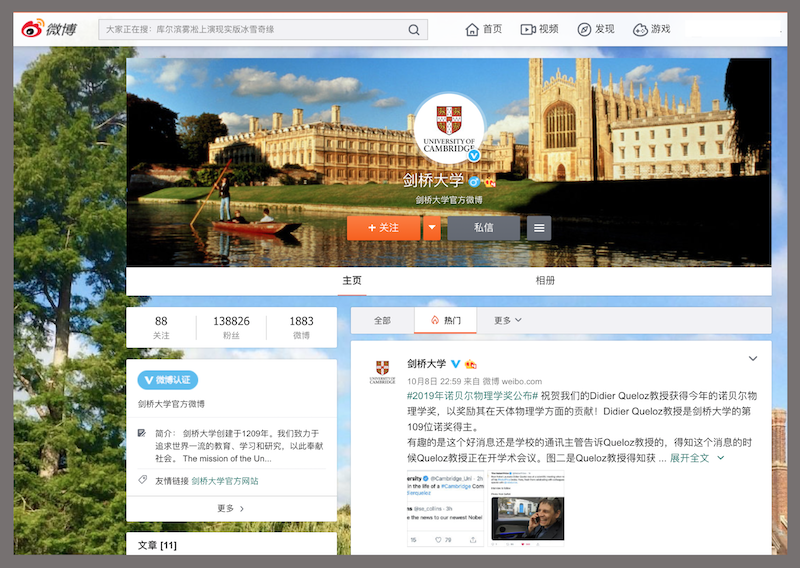Select the 热门 hot posts tab
The width and height of the screenshot is (800, 568).
(x=446, y=320)
